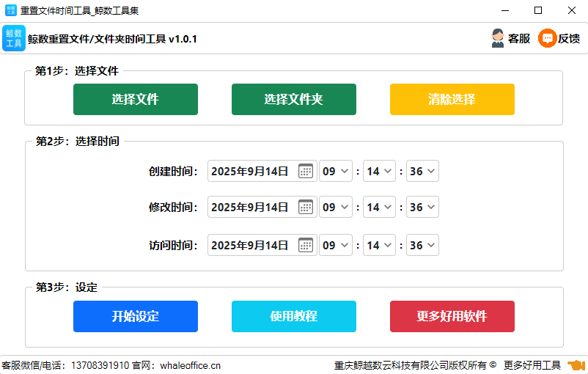Screen dimensions: 588x374
Task: Minimize the window
Action: pos(505,10)
